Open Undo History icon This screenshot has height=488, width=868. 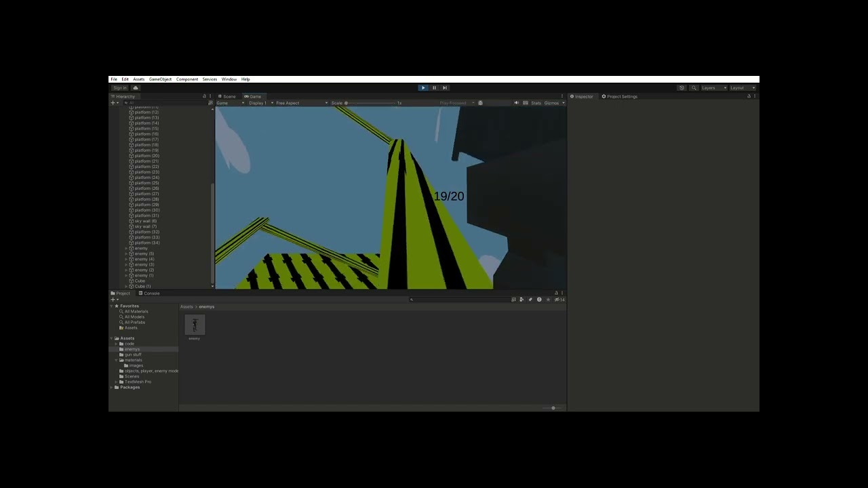click(x=682, y=87)
